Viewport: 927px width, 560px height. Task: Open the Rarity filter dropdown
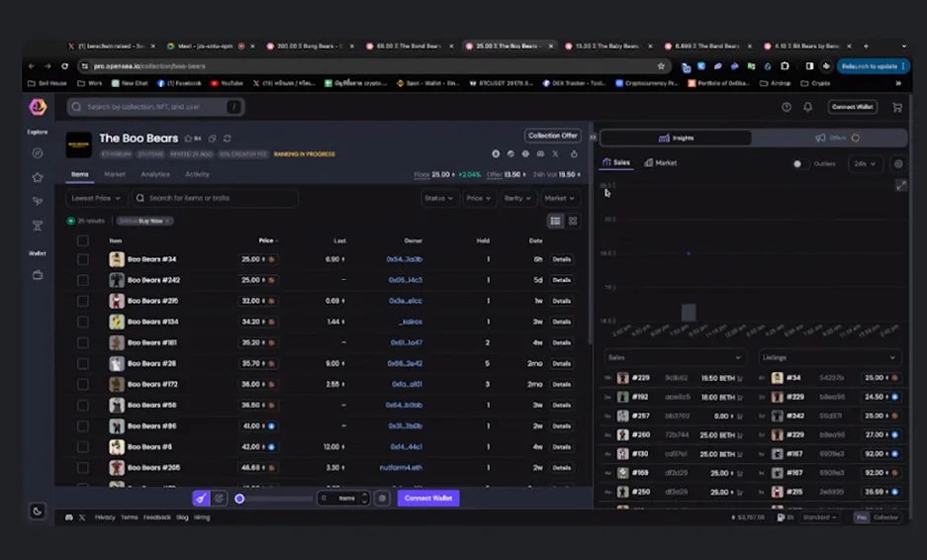point(517,198)
